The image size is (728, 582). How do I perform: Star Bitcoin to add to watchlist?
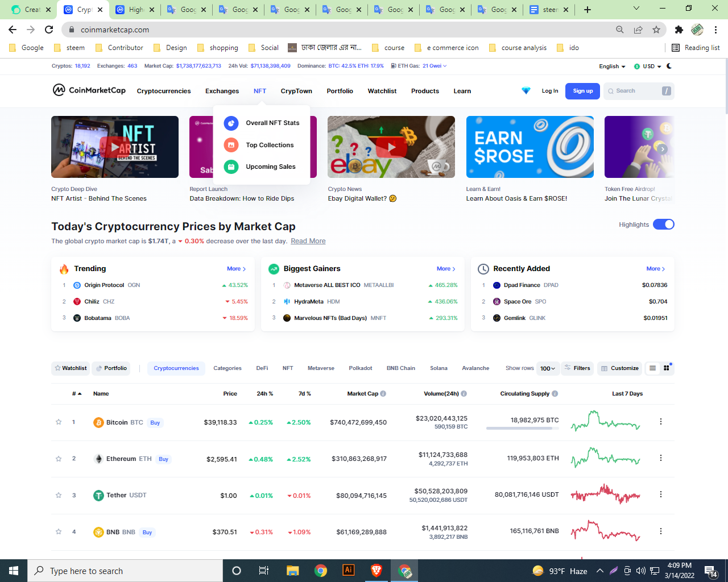pos(58,422)
